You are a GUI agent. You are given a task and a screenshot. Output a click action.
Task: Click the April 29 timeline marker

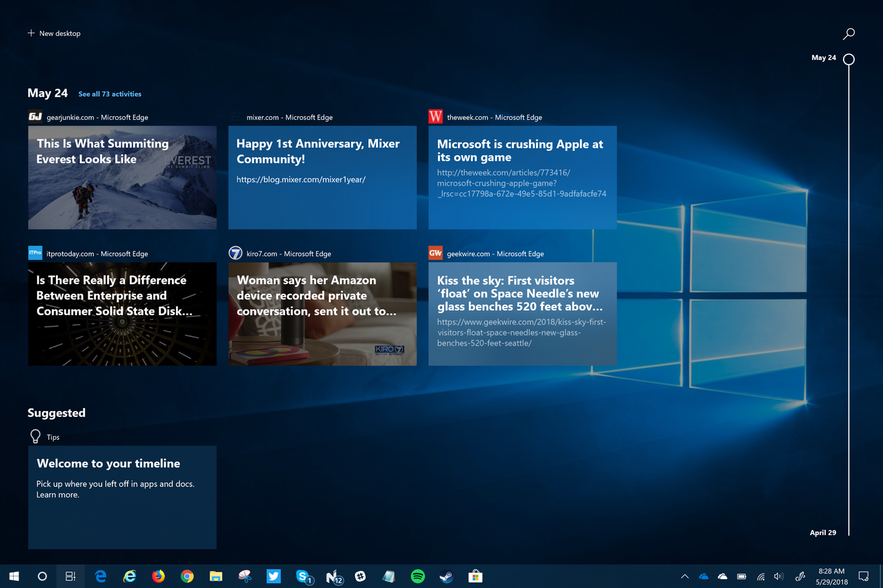(x=823, y=533)
